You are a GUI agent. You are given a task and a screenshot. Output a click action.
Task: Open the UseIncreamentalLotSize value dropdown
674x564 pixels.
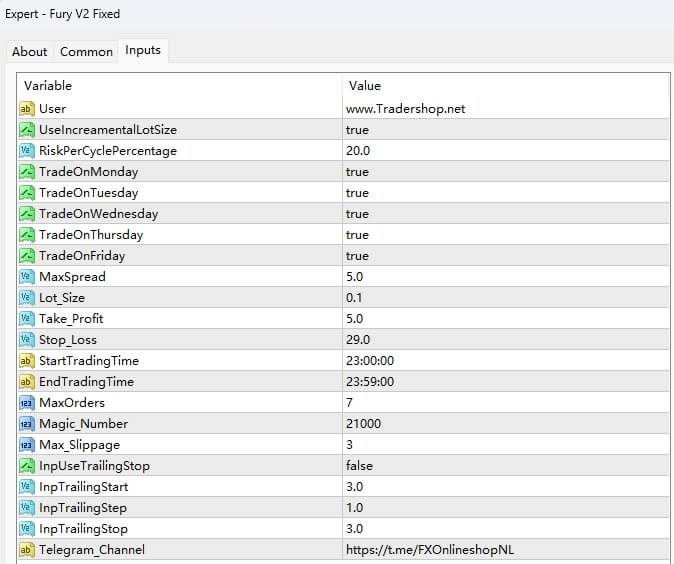pyautogui.click(x=357, y=130)
